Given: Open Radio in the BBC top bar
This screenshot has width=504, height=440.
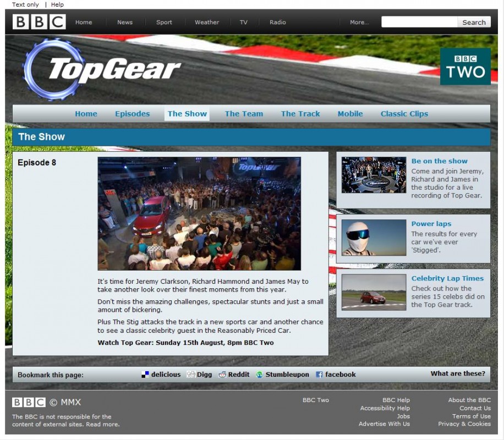Looking at the screenshot, I should tap(278, 22).
